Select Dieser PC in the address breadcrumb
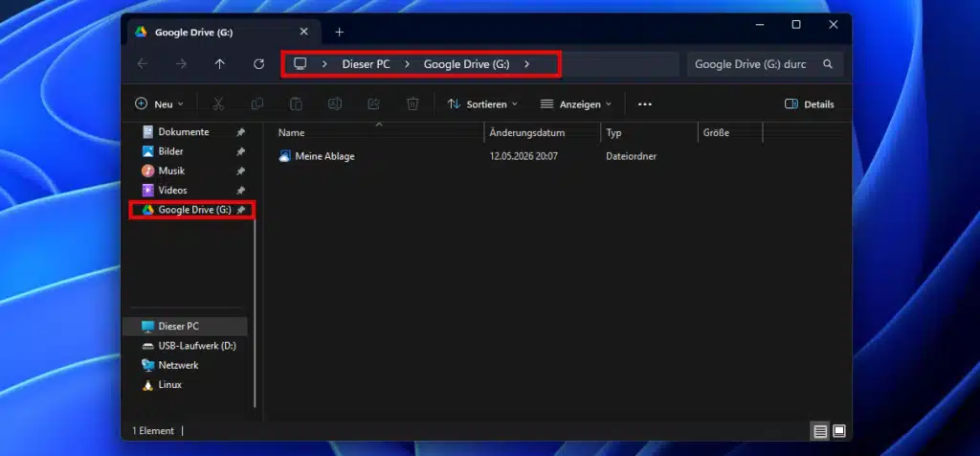980x456 pixels. (366, 64)
